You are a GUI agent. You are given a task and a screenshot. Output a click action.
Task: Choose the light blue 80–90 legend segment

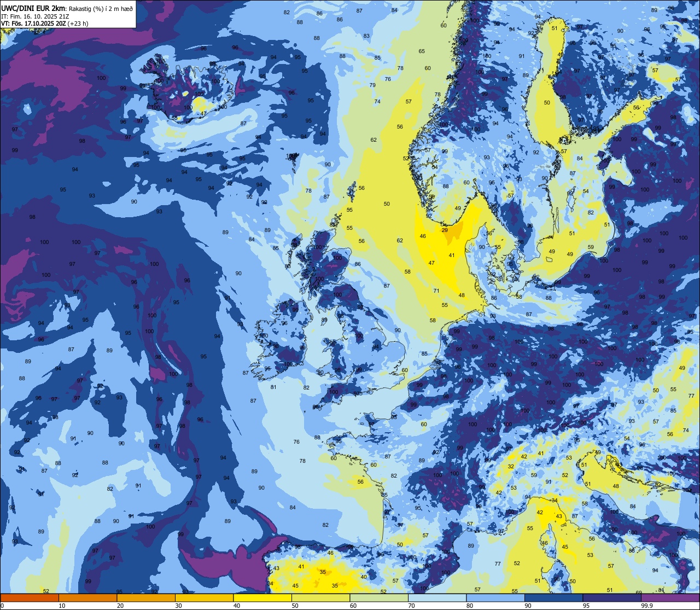[x=495, y=598]
